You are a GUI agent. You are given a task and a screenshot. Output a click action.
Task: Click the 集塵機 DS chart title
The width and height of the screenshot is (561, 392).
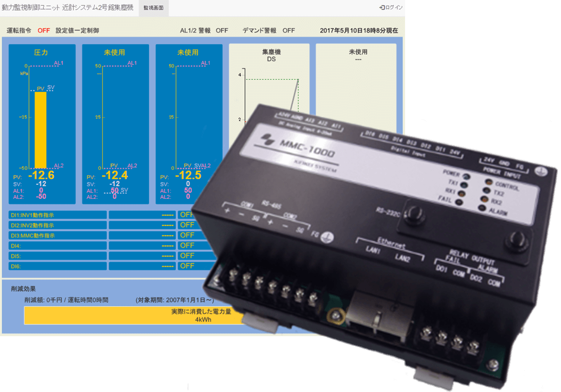click(271, 55)
